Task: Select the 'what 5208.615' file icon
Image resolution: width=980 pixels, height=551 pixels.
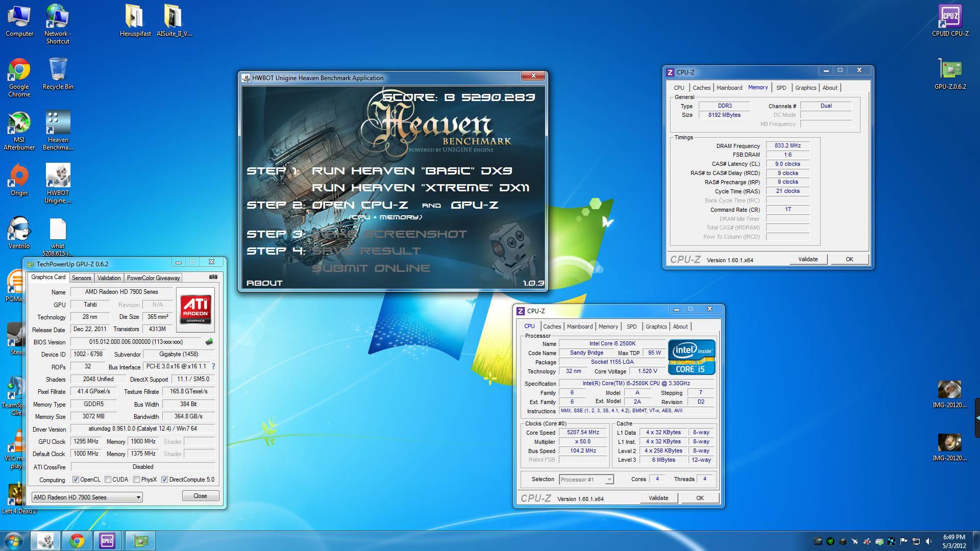Action: [58, 237]
